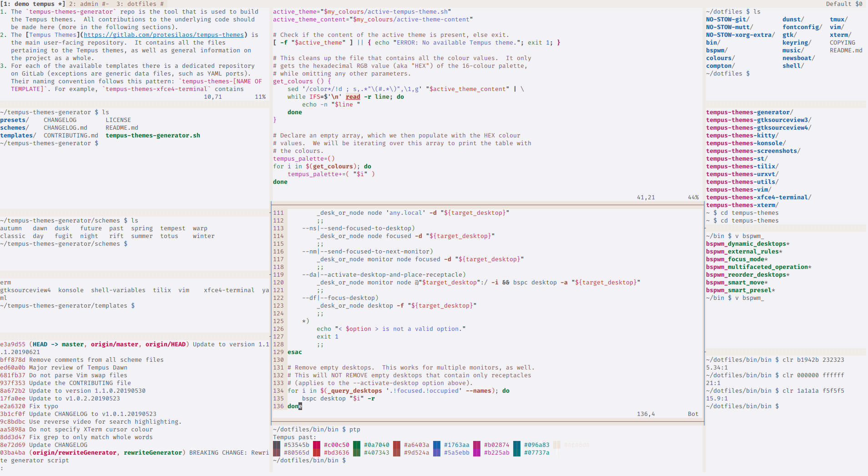868x476 pixels.
Task: Click the #07737a colour swatch
Action: (x=517, y=452)
